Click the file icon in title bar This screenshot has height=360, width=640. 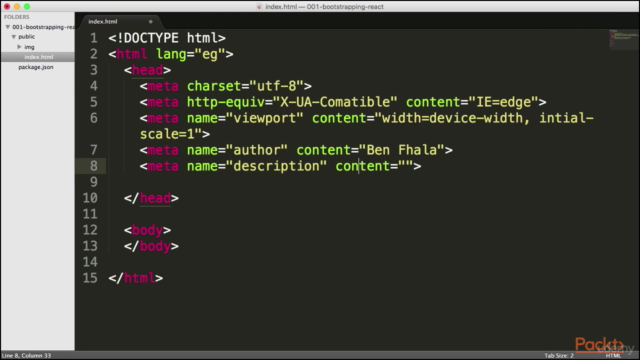coord(259,7)
